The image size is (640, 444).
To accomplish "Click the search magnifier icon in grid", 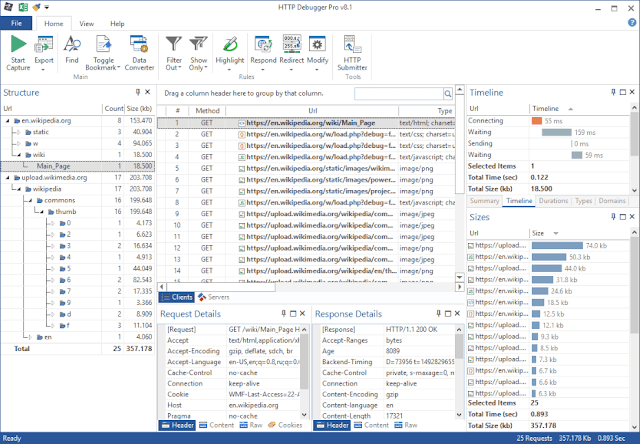I will pos(448,94).
